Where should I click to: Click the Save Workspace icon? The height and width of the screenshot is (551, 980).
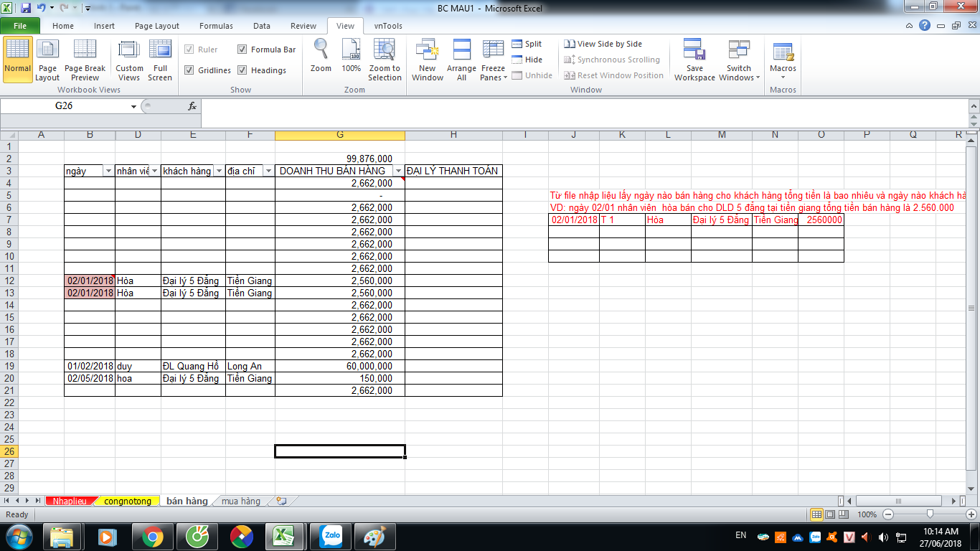[x=694, y=50]
